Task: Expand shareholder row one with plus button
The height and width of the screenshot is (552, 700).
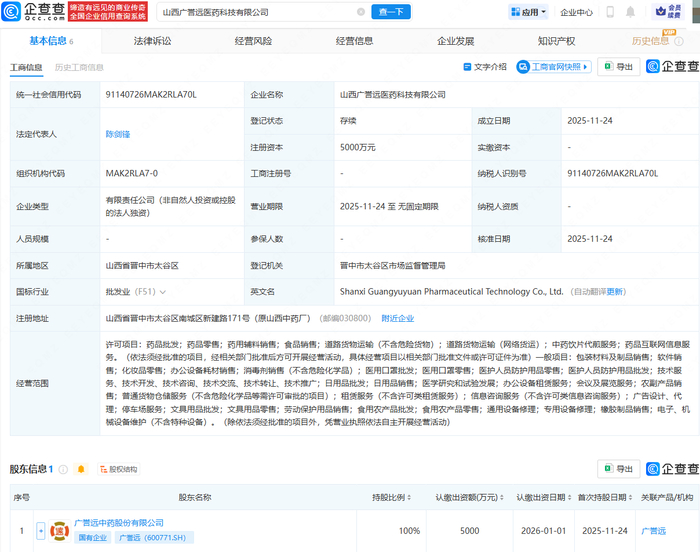Action: pyautogui.click(x=41, y=530)
